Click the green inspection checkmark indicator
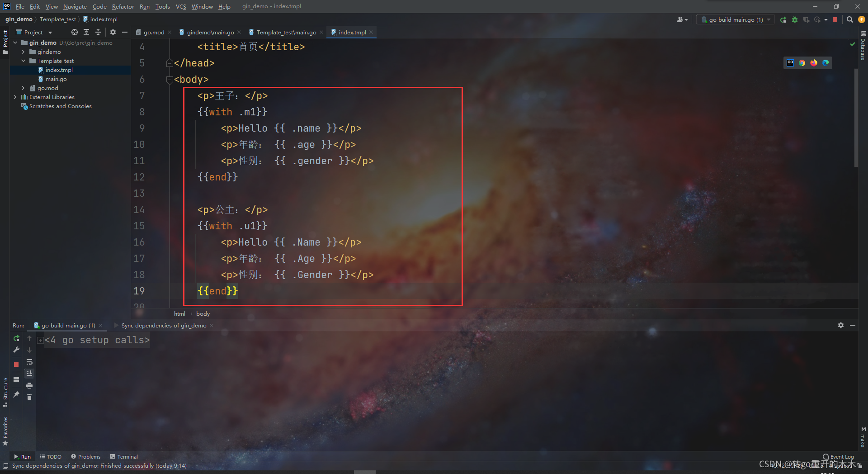Image resolution: width=868 pixels, height=474 pixels. tap(852, 44)
